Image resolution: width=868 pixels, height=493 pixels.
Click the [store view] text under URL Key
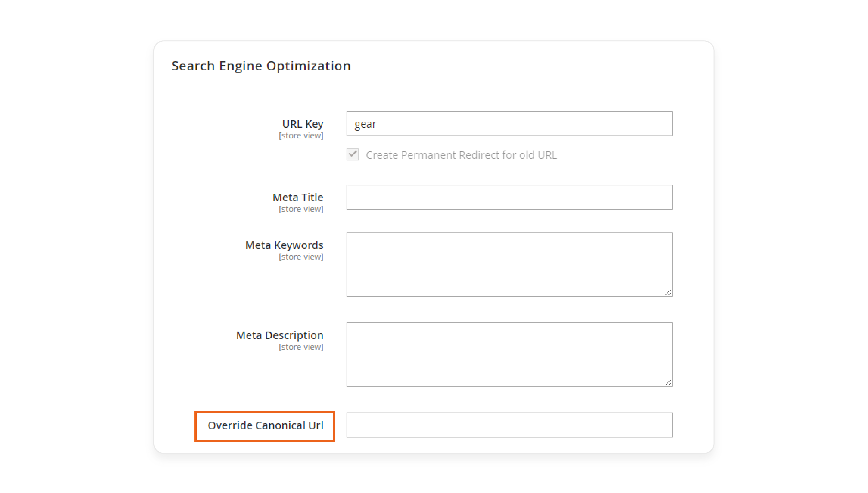click(301, 135)
